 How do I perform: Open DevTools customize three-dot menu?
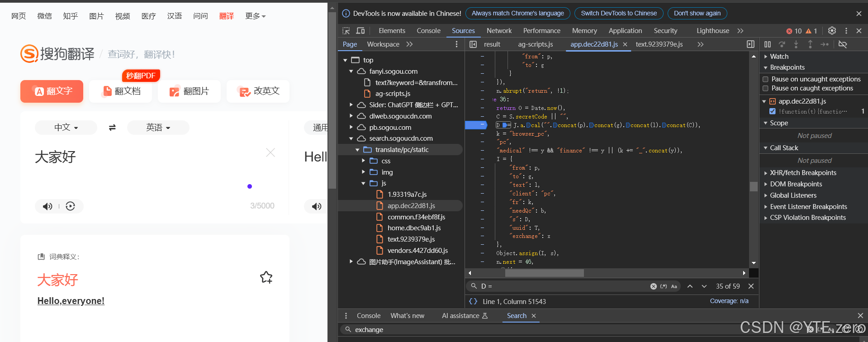(846, 31)
